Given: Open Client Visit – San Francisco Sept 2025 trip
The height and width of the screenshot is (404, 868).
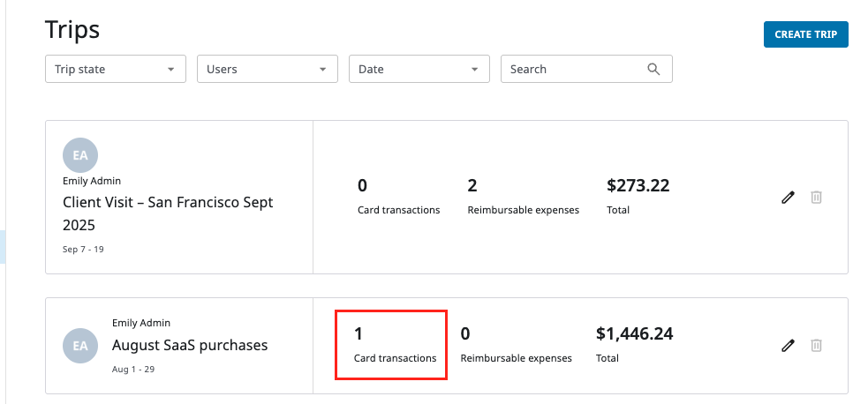Looking at the screenshot, I should (x=168, y=213).
